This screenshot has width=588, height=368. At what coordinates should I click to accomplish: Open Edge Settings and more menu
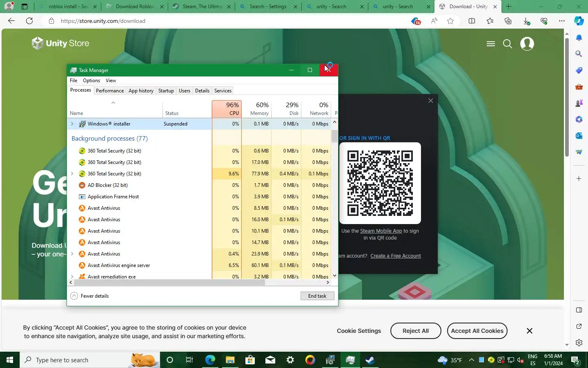[x=562, y=21]
